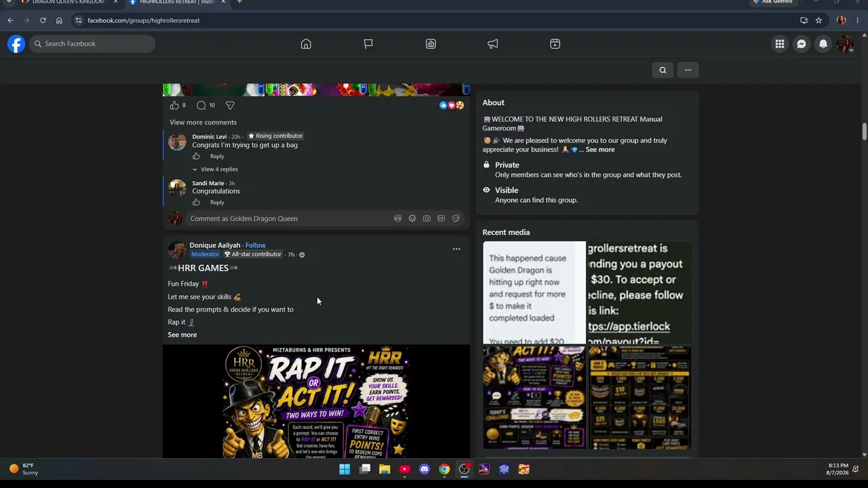868x488 pixels.
Task: Open the Pages flag icon
Action: pyautogui.click(x=368, y=44)
